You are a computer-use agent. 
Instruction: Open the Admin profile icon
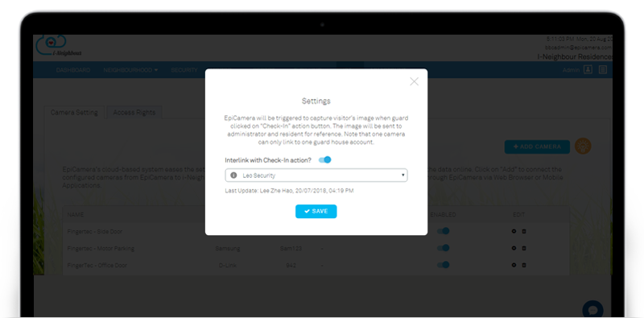point(588,70)
